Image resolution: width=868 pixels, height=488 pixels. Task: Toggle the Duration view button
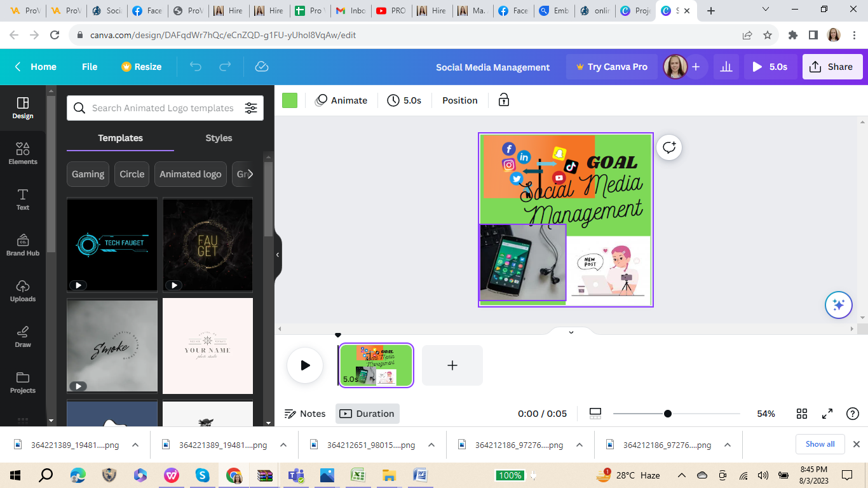[367, 414]
